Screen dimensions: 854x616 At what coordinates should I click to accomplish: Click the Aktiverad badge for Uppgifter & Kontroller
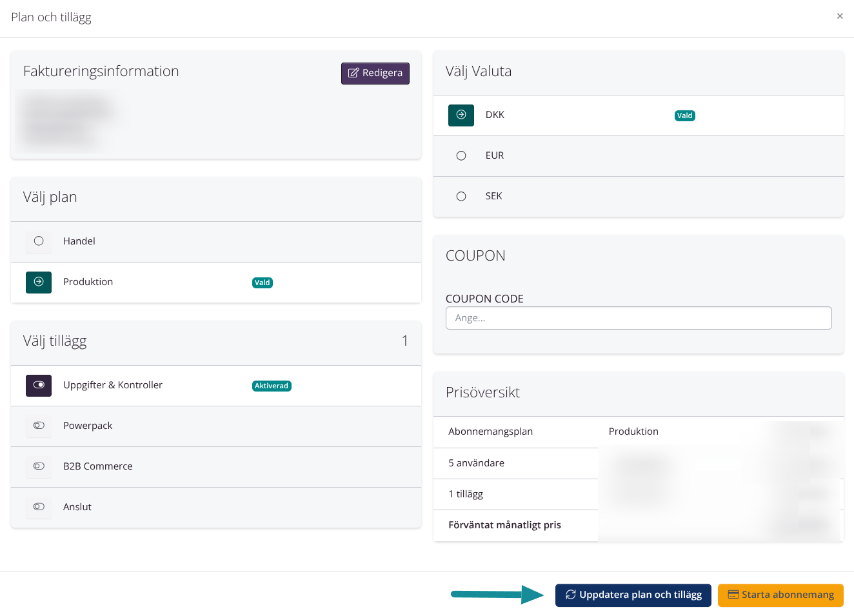(271, 386)
